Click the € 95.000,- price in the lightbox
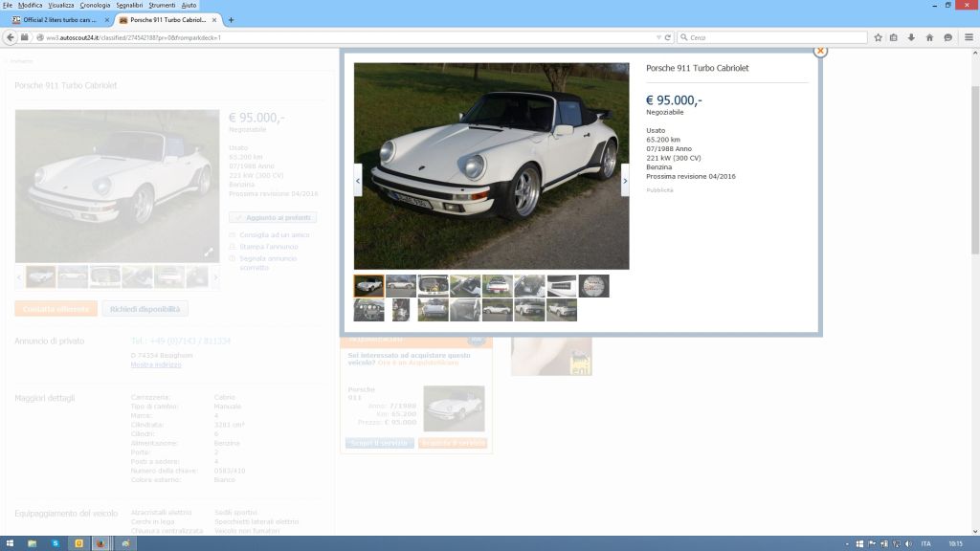This screenshot has height=551, width=980. pyautogui.click(x=674, y=100)
